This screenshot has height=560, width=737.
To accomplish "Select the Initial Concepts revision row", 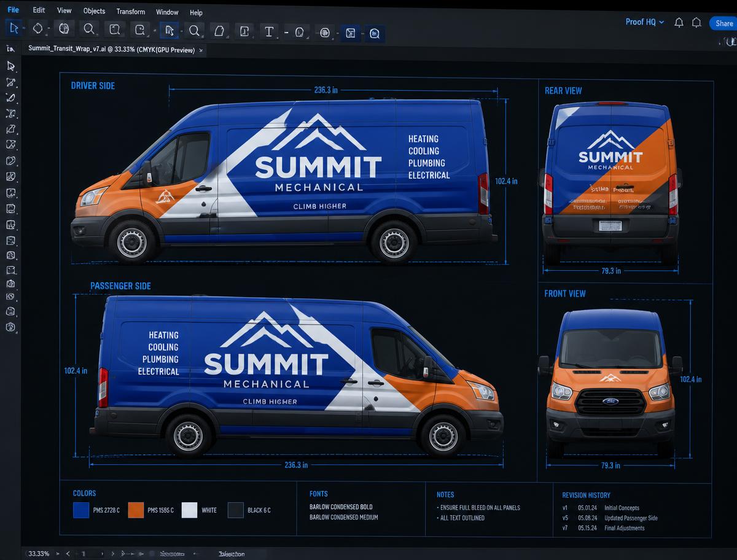I will [x=601, y=508].
